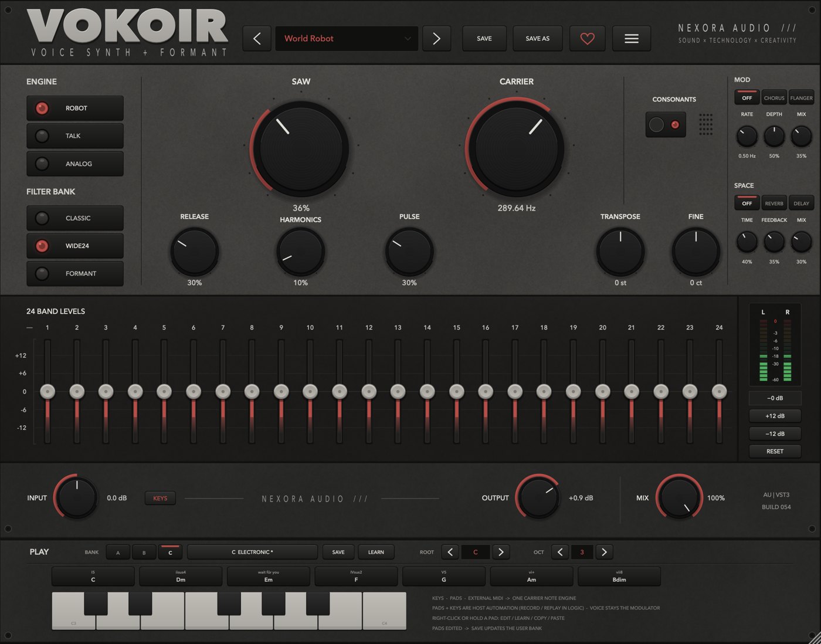Favorite the preset with the heart icon
Screen dimensions: 821x644
pyautogui.click(x=587, y=39)
